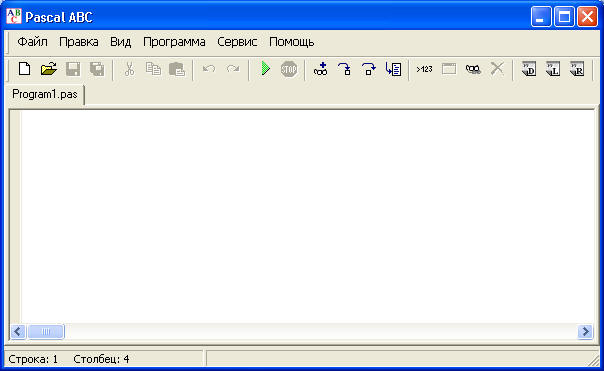Open the Помощь menu
The image size is (604, 371).
click(x=292, y=42)
